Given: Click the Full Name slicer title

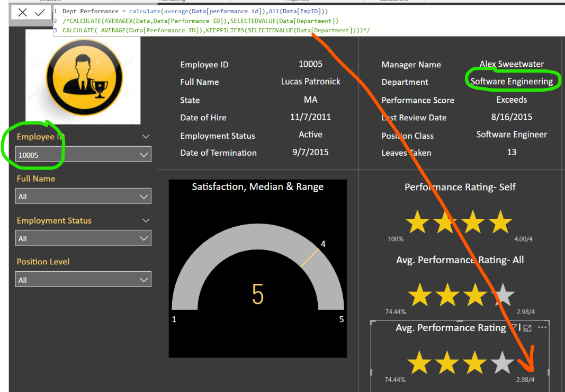Looking at the screenshot, I should 36,179.
